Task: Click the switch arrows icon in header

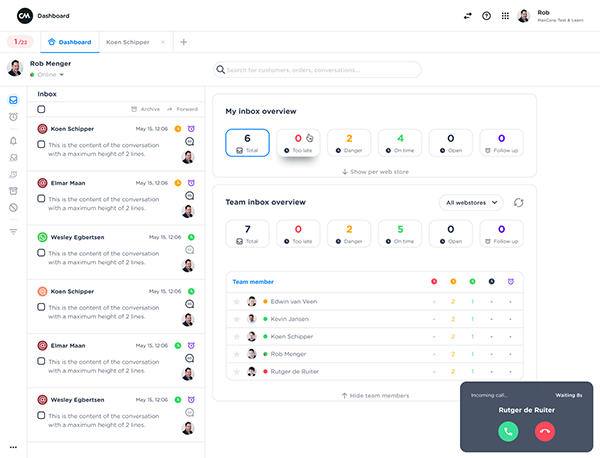Action: (467, 16)
